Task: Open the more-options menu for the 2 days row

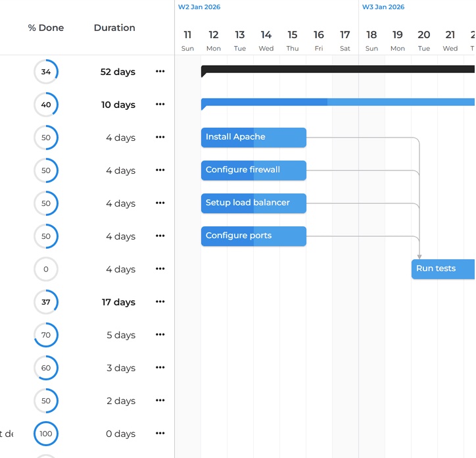Action: pyautogui.click(x=160, y=400)
